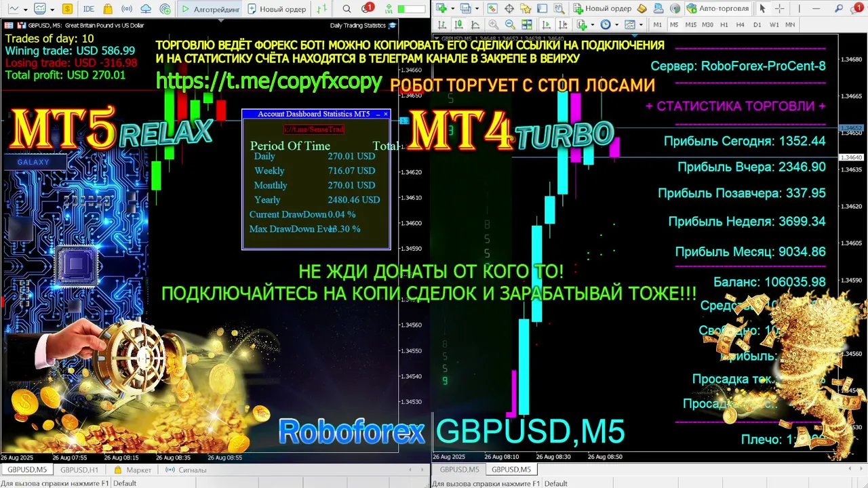Zoom in the MT4 chart
This screenshot has height=488, width=868.
[x=494, y=24]
